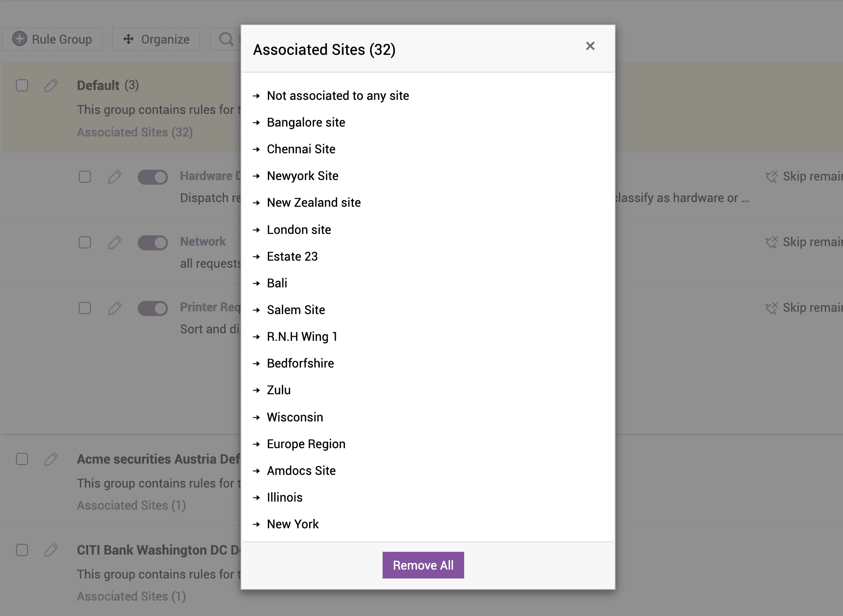
Task: Close the Associated Sites dialog
Action: 590,46
